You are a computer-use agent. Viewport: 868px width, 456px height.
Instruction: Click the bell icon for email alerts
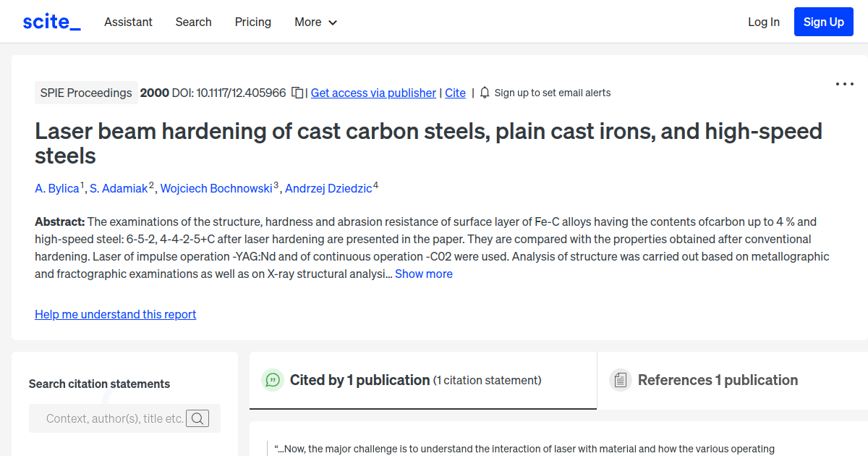point(483,93)
